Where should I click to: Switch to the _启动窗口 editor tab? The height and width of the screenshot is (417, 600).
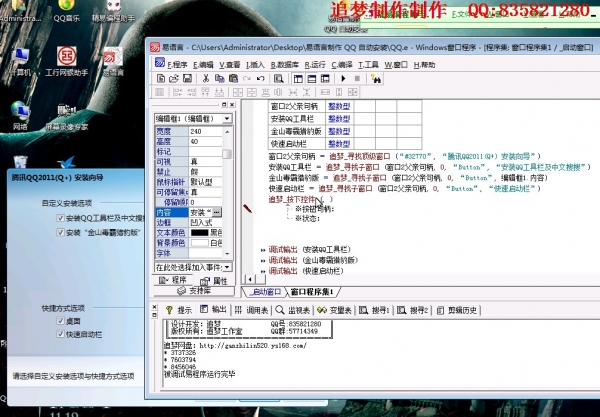click(x=265, y=292)
